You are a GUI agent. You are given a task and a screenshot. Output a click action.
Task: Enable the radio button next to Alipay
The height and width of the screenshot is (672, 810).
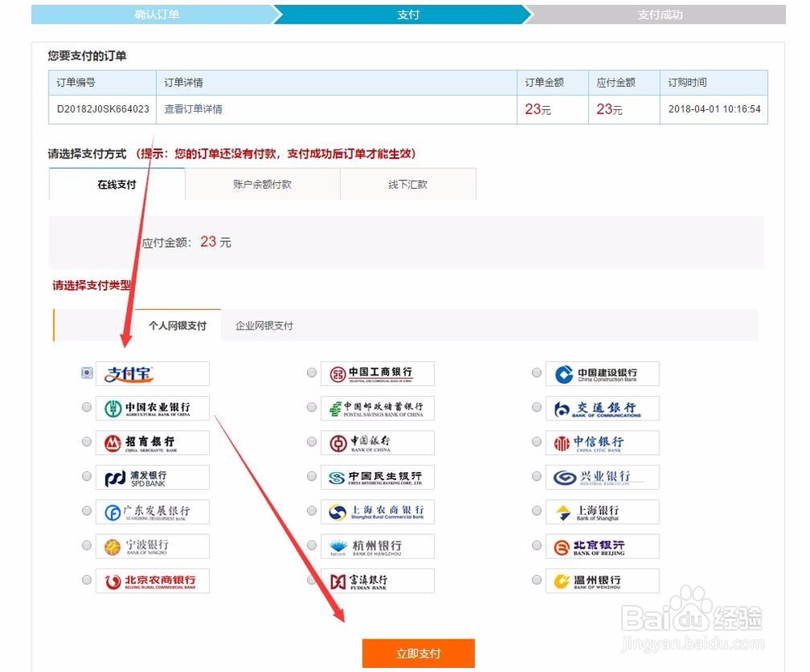(x=87, y=372)
